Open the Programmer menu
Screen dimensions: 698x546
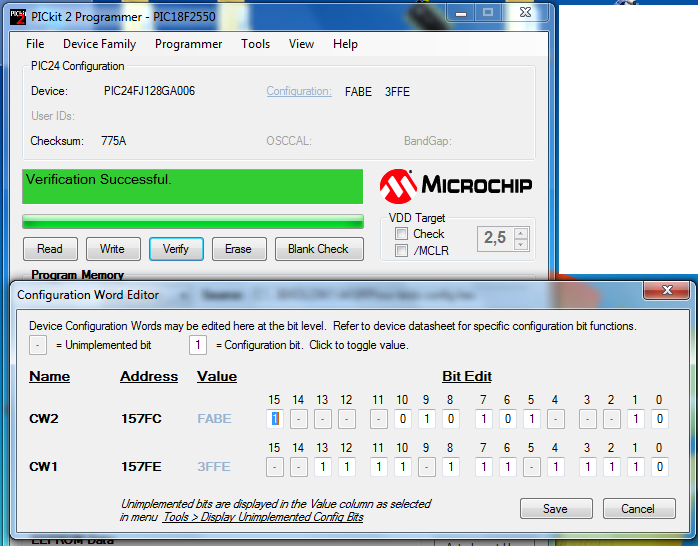click(x=188, y=44)
